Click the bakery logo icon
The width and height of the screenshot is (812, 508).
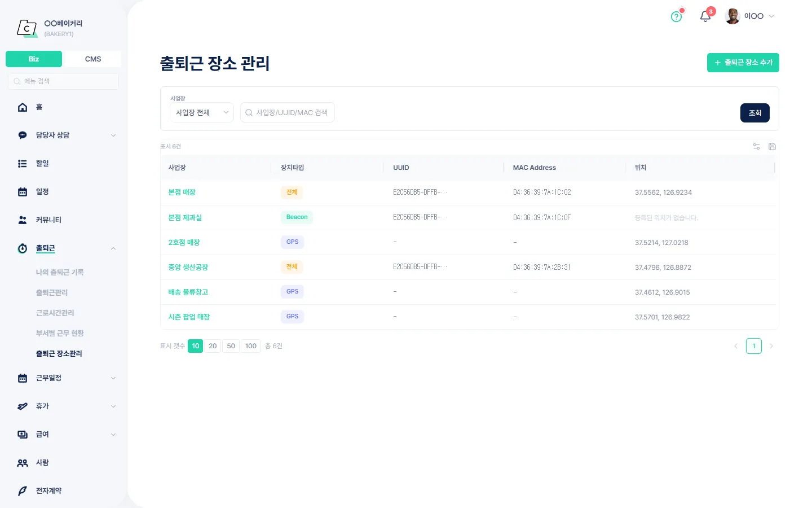tap(27, 28)
